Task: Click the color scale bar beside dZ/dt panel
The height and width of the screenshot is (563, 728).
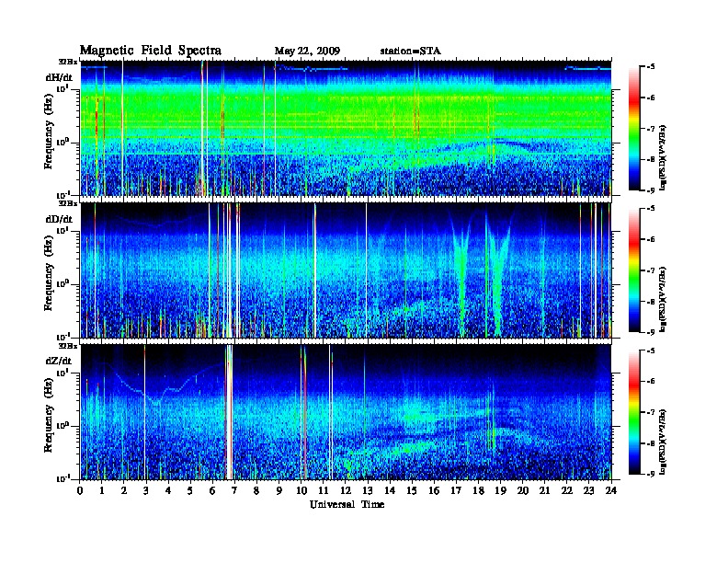Action: point(634,412)
